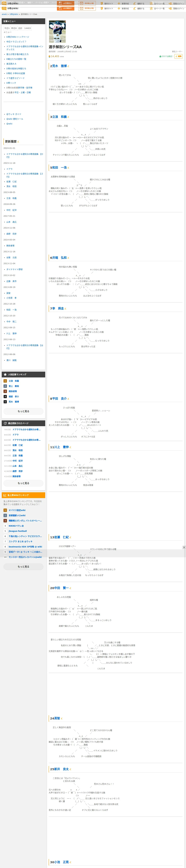Open beatmania IIDX SP攻略 @ wiki link
This screenshot has width=186, height=868.
[25, 547]
